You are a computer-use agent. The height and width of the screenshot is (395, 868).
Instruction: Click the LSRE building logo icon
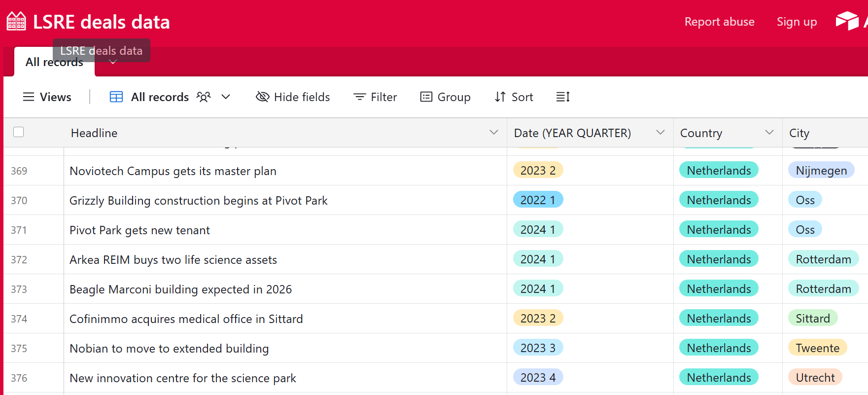point(16,22)
